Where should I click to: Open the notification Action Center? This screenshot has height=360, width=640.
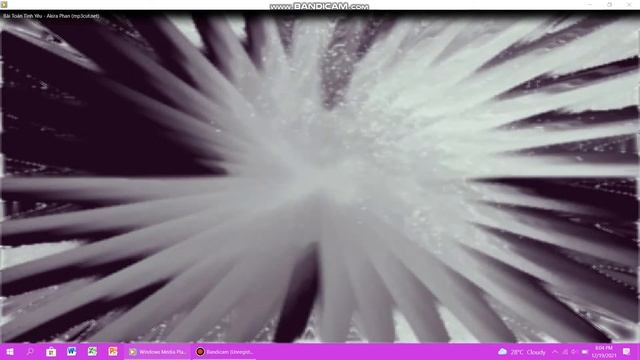(x=627, y=351)
